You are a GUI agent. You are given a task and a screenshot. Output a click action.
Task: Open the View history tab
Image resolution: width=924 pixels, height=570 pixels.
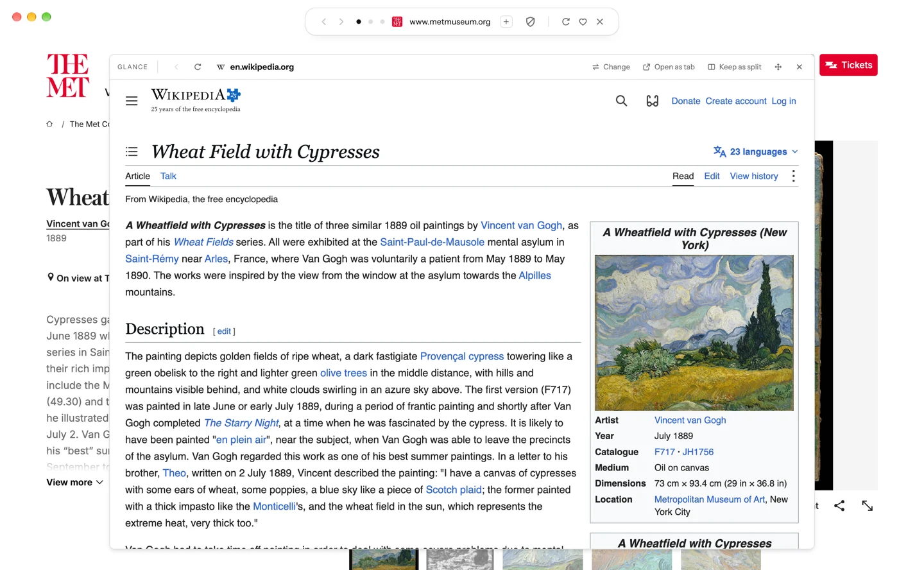click(754, 176)
